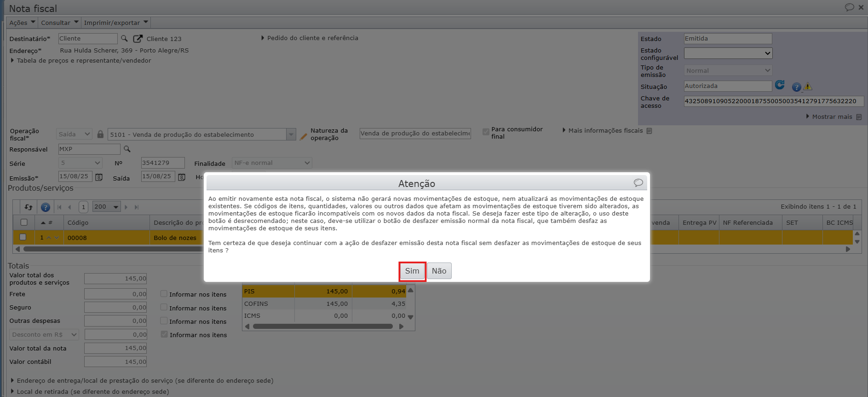This screenshot has width=868, height=397.
Task: Open the Finalidade dropdown
Action: (x=272, y=163)
